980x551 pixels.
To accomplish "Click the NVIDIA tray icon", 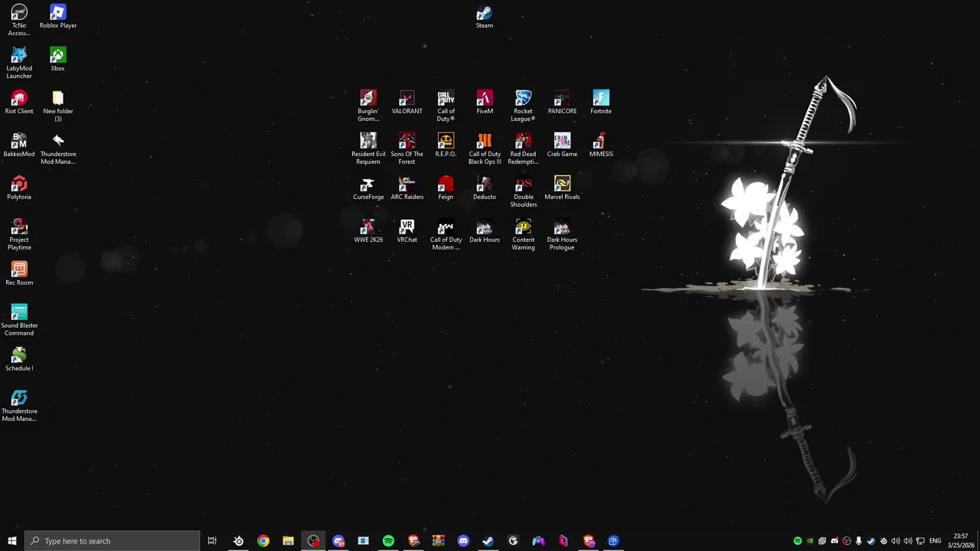I will click(x=810, y=541).
